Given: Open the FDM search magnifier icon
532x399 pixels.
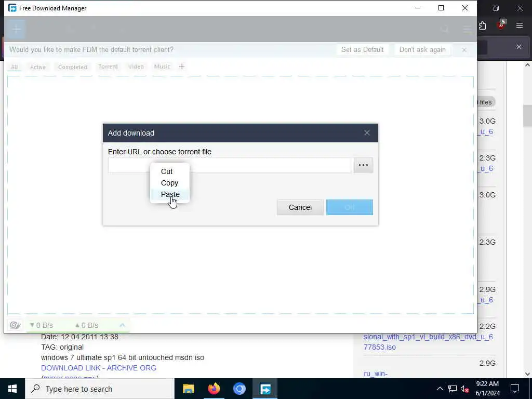Looking at the screenshot, I should [x=445, y=30].
